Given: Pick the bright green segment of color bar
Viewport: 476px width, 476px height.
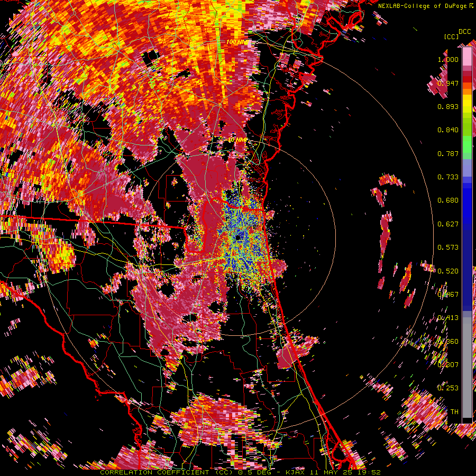Looking at the screenshot, I should pos(467,144).
